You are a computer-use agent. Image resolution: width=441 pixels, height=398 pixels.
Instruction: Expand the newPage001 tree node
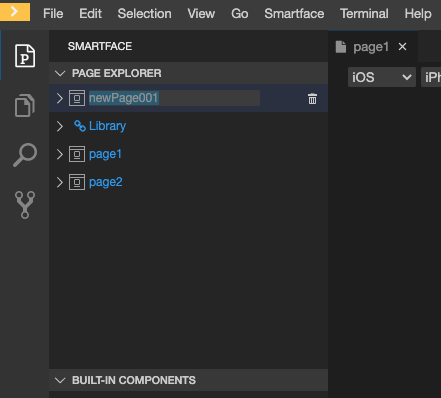click(60, 98)
